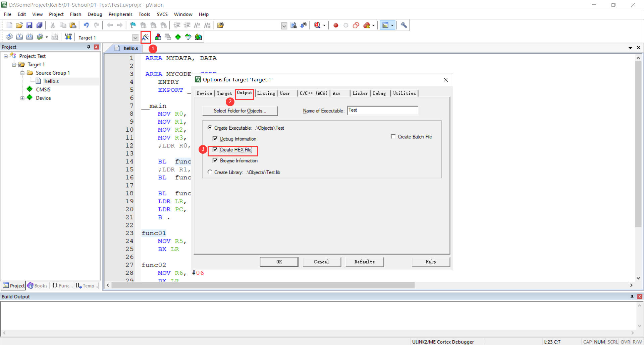The width and height of the screenshot is (644, 345).
Task: Click the Paste clipboard icon
Action: [73, 25]
